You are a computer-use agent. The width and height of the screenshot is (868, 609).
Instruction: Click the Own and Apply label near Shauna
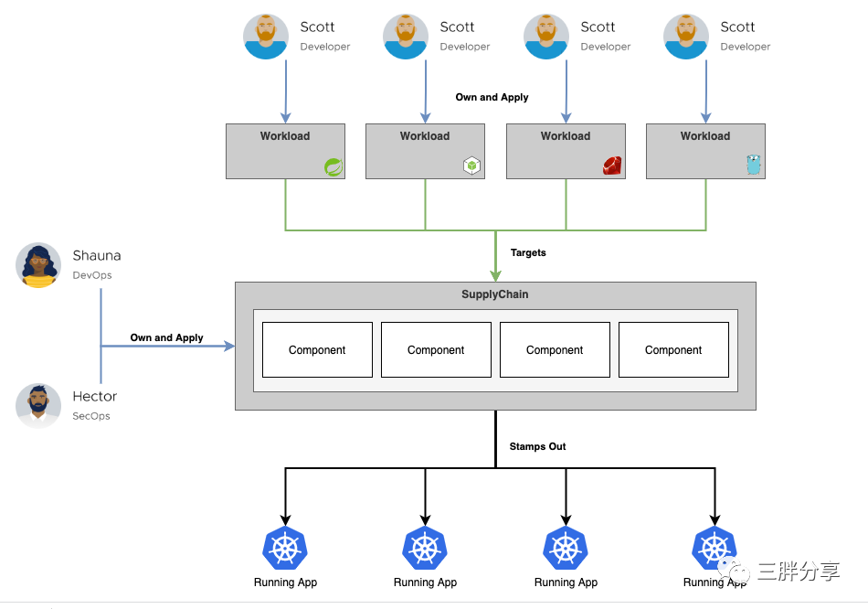[166, 338]
